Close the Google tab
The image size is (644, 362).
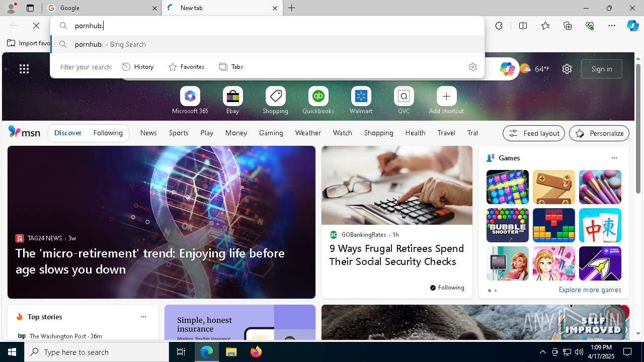154,8
